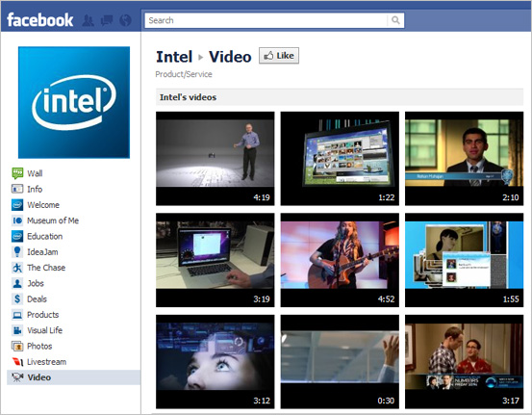Click the Video projector icon

tap(17, 377)
